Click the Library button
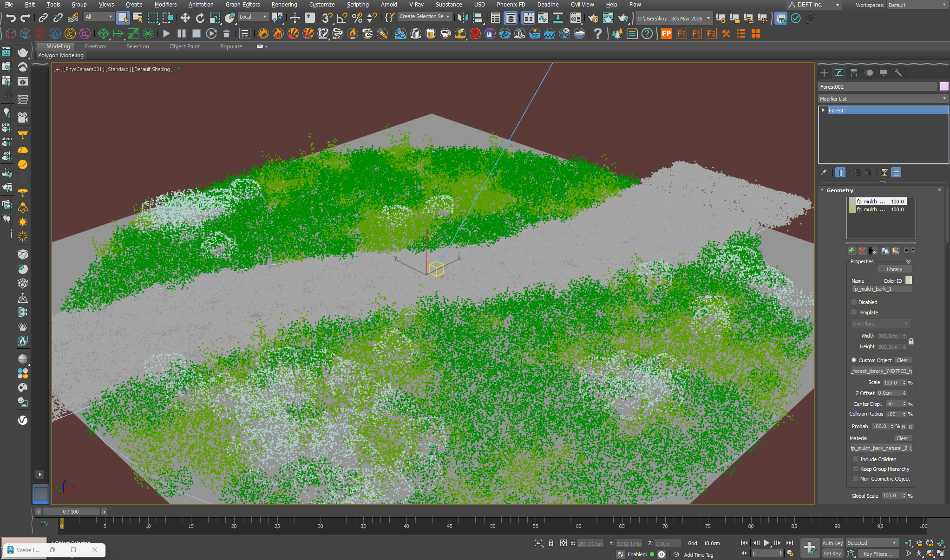Image resolution: width=950 pixels, height=560 pixels. click(x=894, y=269)
